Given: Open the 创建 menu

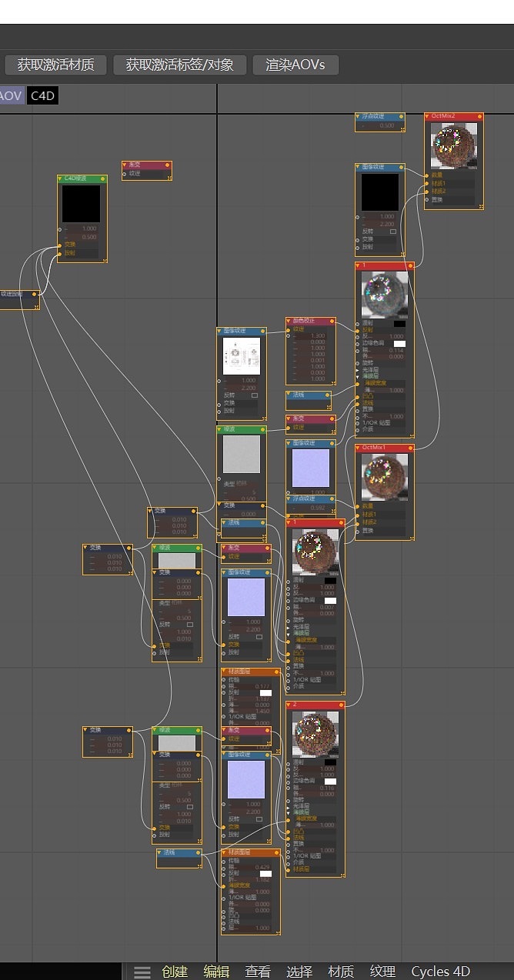Looking at the screenshot, I should (x=175, y=972).
